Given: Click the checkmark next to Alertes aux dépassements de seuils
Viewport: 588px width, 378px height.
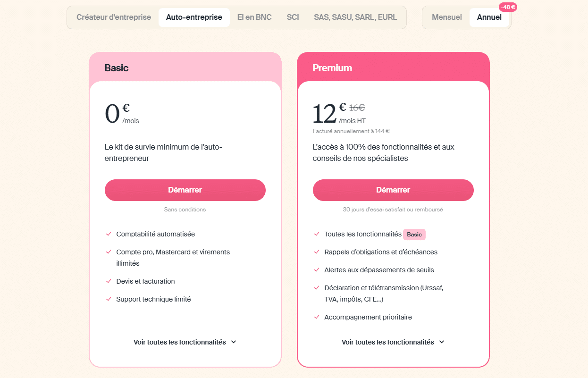Looking at the screenshot, I should (x=317, y=270).
